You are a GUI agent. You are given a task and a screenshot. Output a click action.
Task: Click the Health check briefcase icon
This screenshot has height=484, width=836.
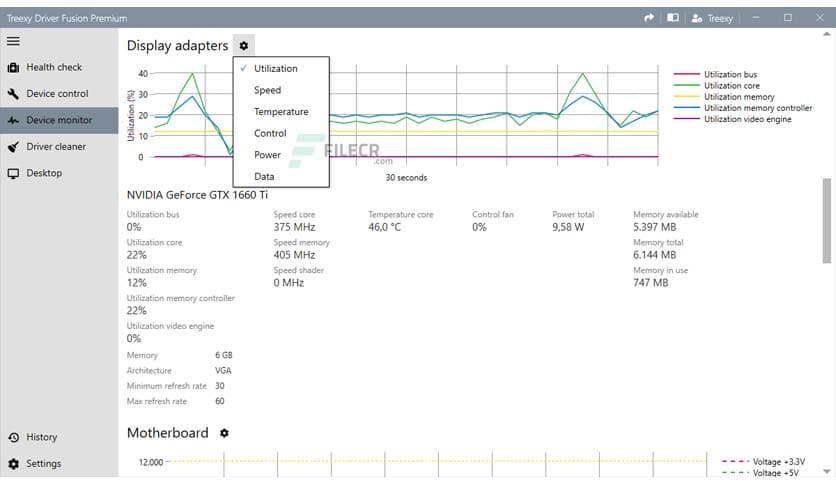pos(13,68)
